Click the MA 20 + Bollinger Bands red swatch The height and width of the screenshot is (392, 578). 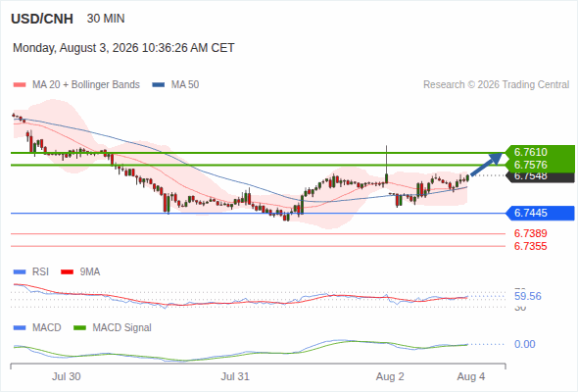tap(20, 85)
